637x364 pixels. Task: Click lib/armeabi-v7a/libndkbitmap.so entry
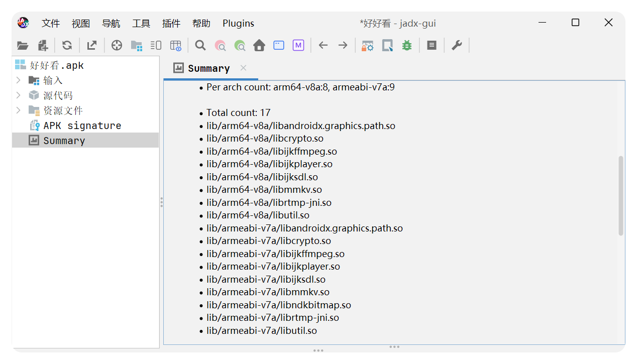pyautogui.click(x=279, y=305)
